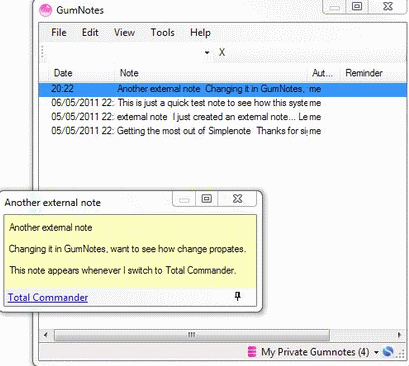Click into the yellow note text area

pyautogui.click(x=130, y=252)
